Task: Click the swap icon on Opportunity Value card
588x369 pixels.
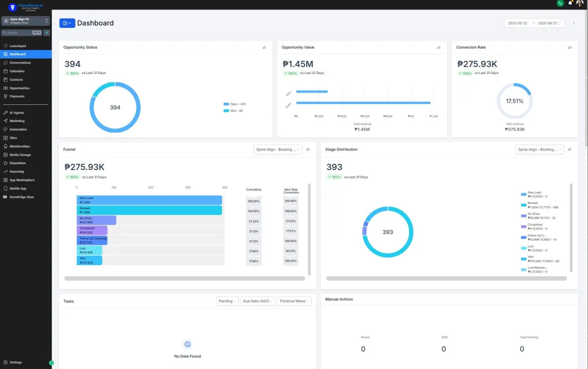Action: 439,48
